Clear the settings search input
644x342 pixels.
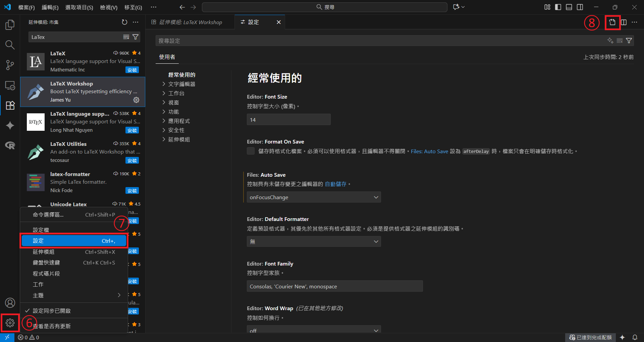tap(620, 41)
